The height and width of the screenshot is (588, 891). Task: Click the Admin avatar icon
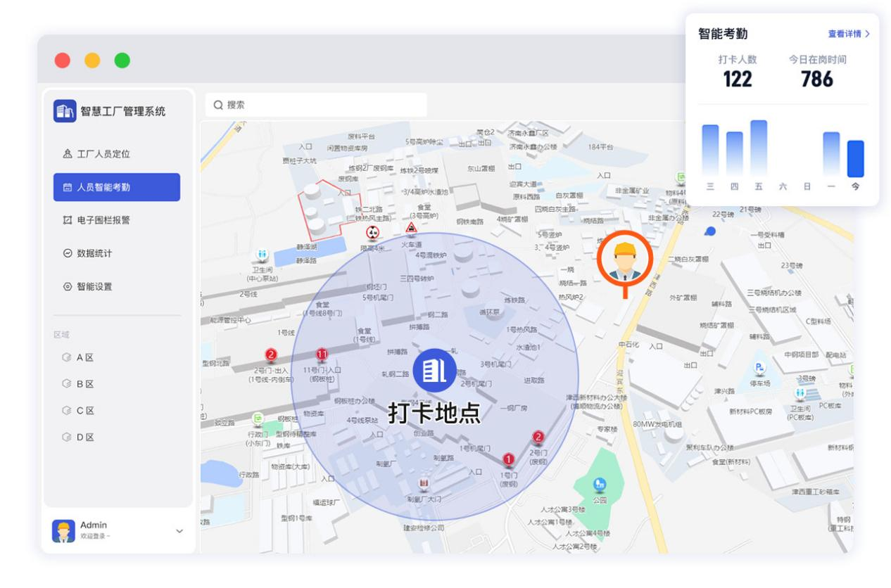pyautogui.click(x=63, y=530)
